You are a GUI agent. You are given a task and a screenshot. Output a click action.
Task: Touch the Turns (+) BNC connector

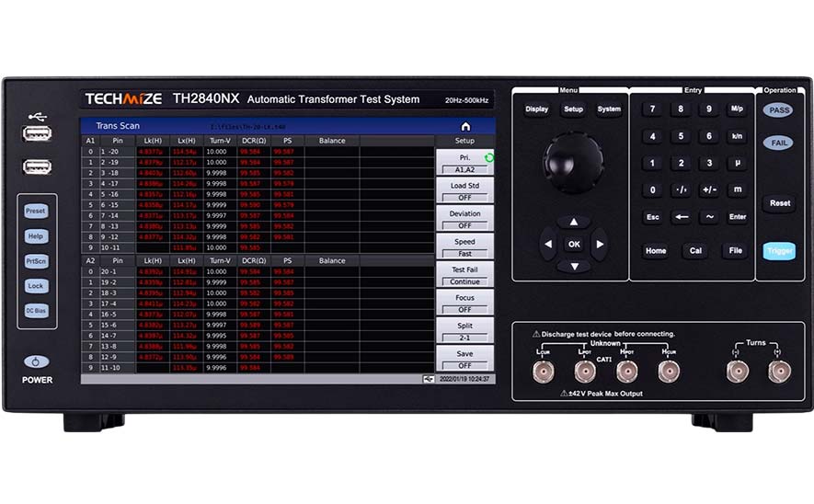[779, 372]
